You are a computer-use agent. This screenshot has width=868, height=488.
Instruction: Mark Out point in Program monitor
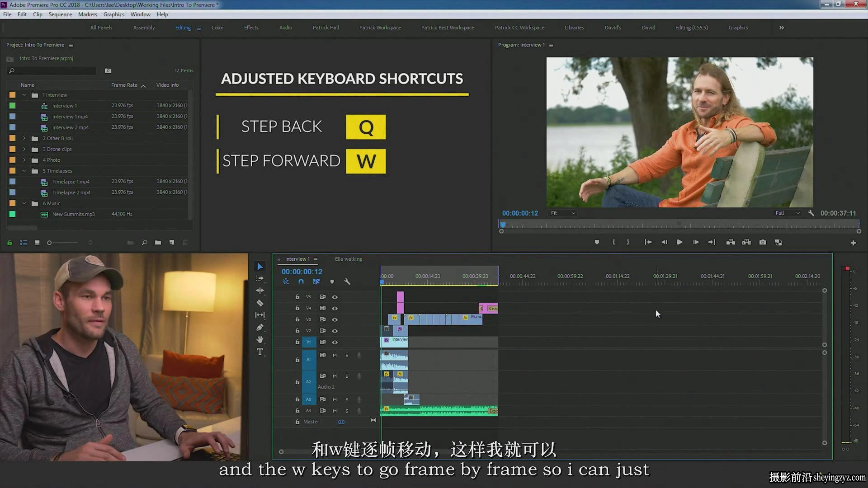click(628, 242)
